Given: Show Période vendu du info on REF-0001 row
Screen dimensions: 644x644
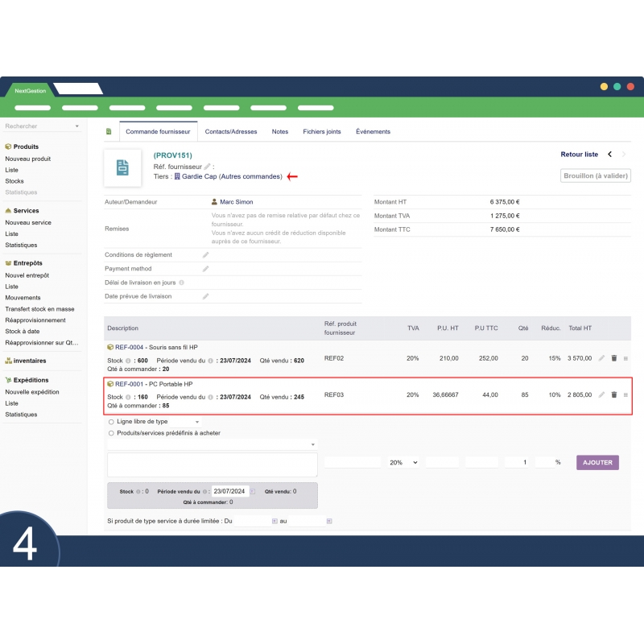Looking at the screenshot, I should 210,397.
